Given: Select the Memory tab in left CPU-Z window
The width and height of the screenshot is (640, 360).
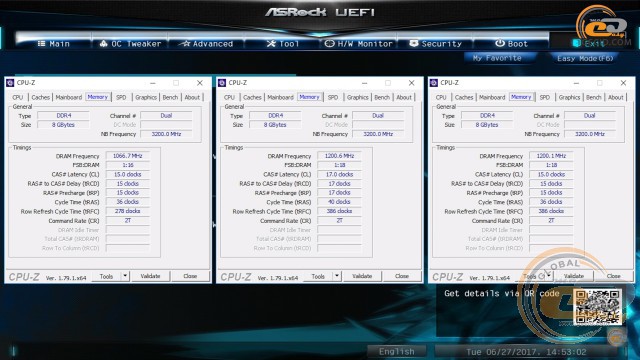Looking at the screenshot, I should point(98,97).
